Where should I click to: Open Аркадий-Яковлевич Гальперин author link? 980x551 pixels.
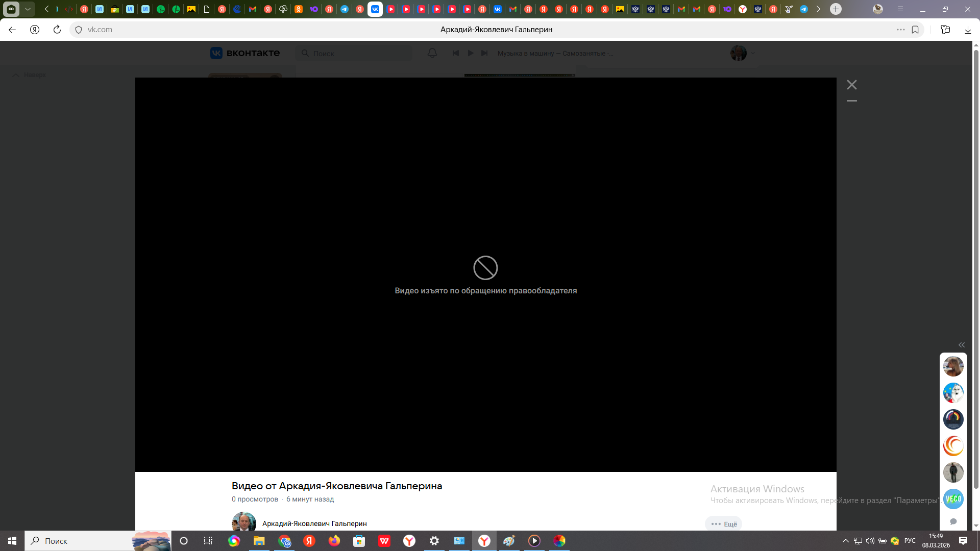pyautogui.click(x=314, y=523)
